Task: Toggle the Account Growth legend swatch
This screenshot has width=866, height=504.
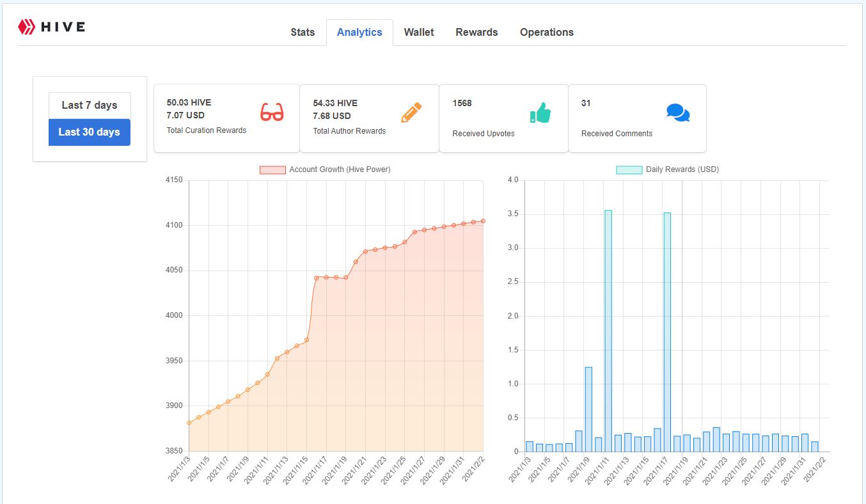Action: 272,169
